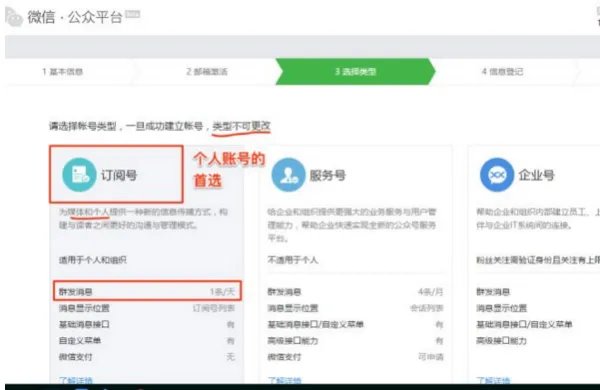Click 自定义菜单 label in 订阅号 card
Viewport: 600px width, 390px height.
(80, 341)
